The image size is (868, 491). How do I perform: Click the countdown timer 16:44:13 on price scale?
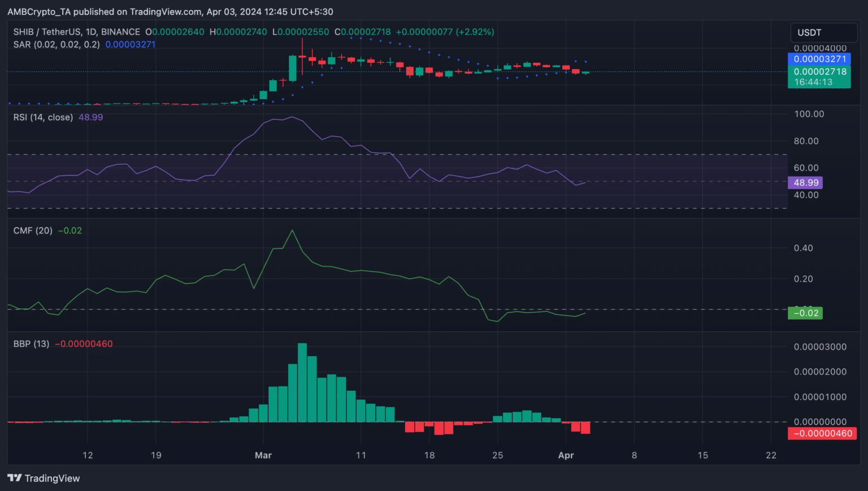(x=813, y=82)
